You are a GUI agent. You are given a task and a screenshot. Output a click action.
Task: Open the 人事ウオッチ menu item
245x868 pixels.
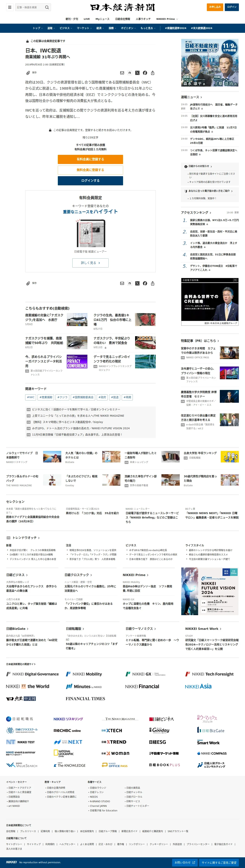(143, 19)
